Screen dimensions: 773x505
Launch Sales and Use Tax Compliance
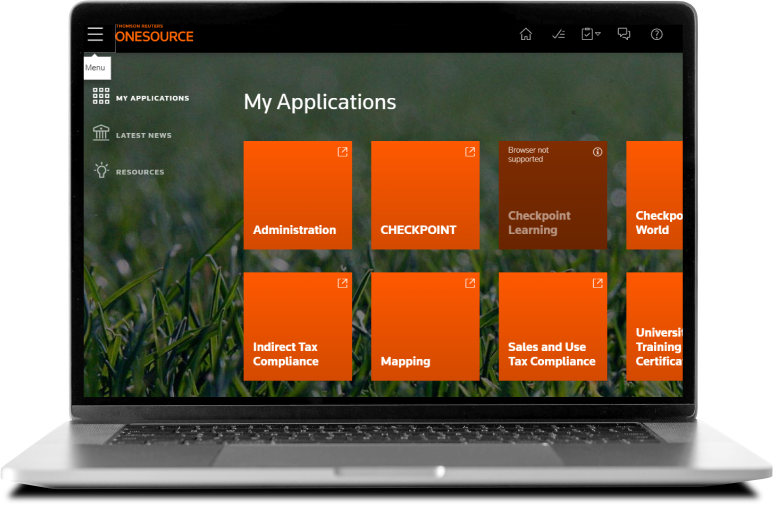tap(552, 327)
